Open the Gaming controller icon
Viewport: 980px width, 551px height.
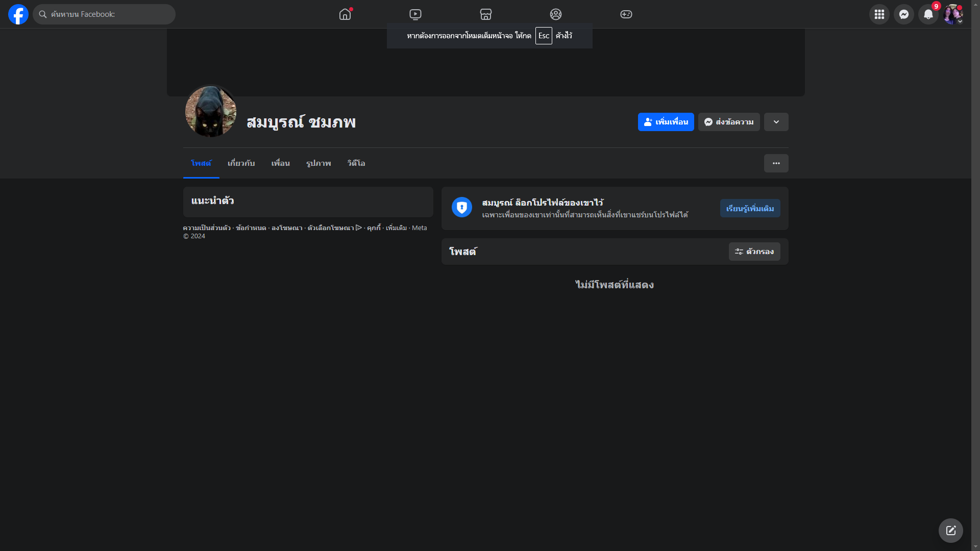click(626, 14)
